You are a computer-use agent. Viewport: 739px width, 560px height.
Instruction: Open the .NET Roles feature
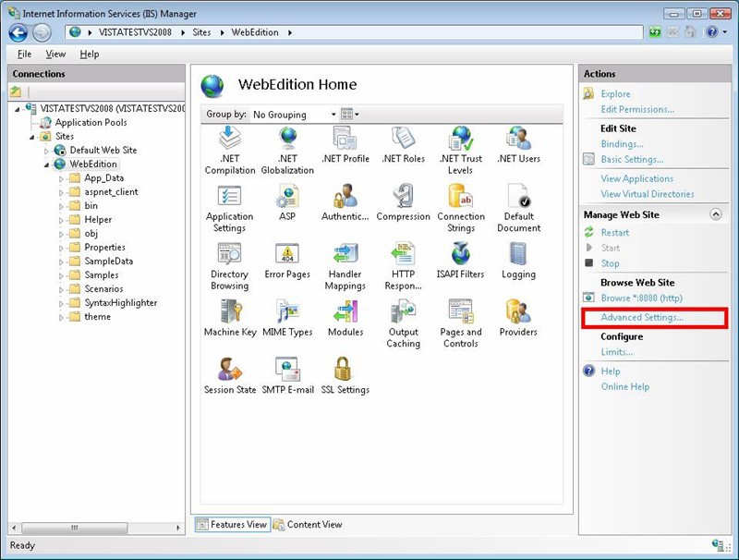[x=404, y=144]
